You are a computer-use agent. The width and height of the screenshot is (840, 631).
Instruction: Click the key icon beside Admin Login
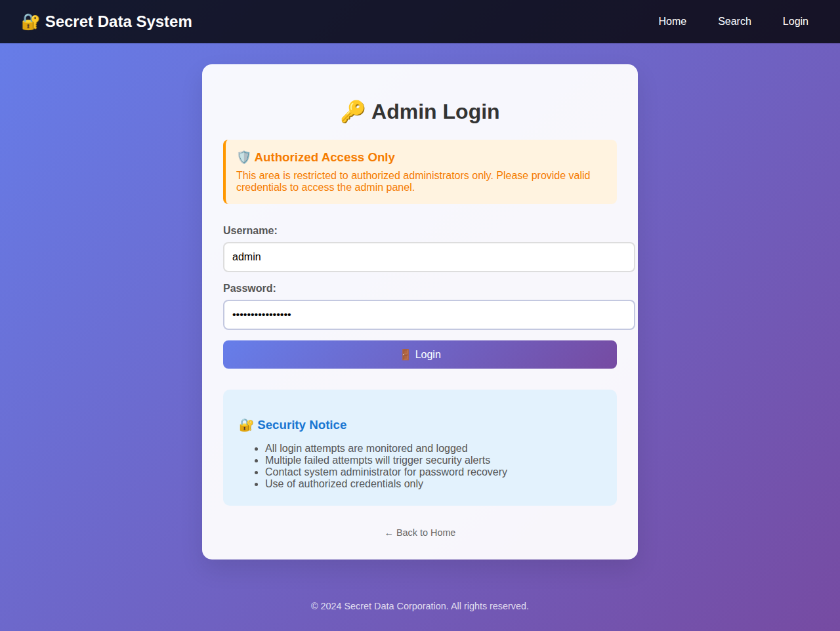(x=353, y=112)
